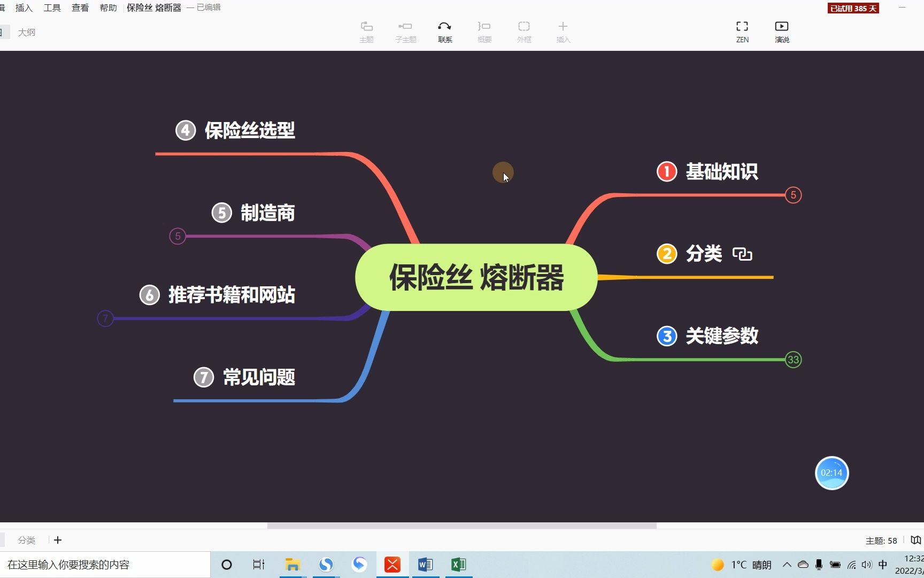Screen dimensions: 924x578
Task: Select the 分类 topic node
Action: pos(704,253)
